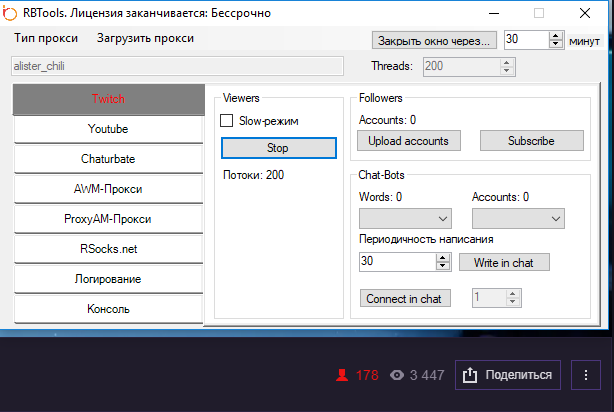Viewport: 614px width, 412px height.
Task: Click the share icon button Поделиться
Action: coord(509,376)
